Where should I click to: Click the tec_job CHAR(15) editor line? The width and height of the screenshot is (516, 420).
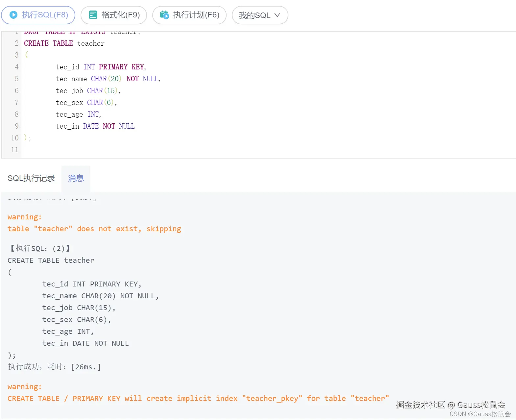click(88, 91)
